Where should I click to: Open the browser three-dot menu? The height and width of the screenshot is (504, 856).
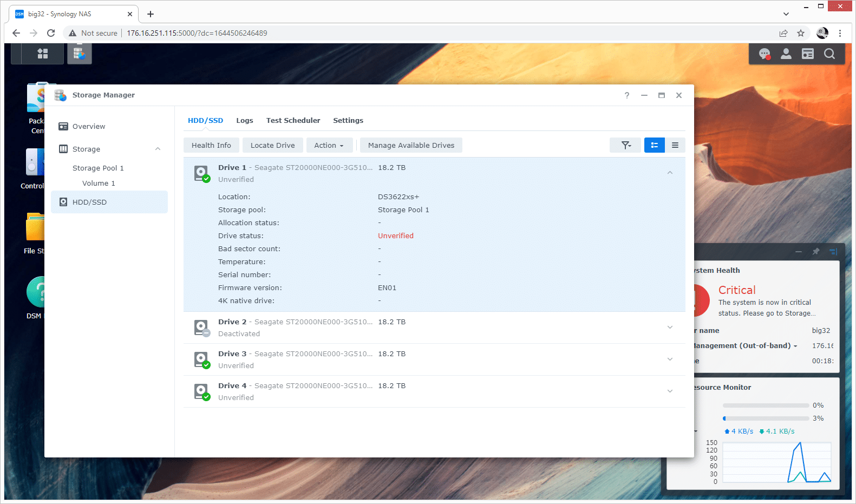click(840, 33)
